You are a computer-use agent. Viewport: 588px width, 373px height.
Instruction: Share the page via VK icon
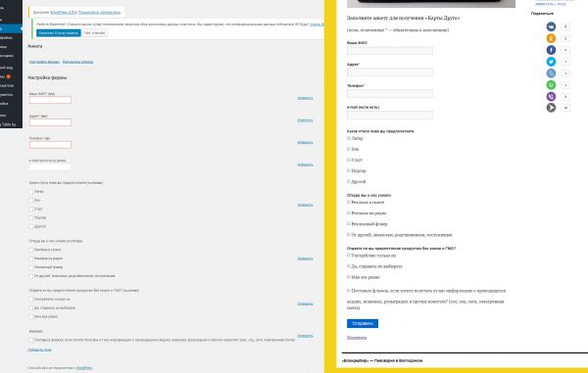(x=551, y=26)
